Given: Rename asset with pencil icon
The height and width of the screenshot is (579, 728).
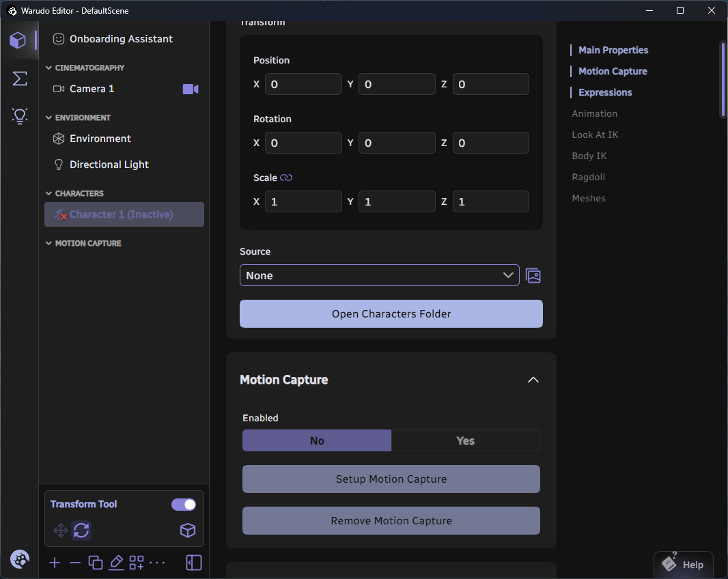Looking at the screenshot, I should tap(116, 563).
